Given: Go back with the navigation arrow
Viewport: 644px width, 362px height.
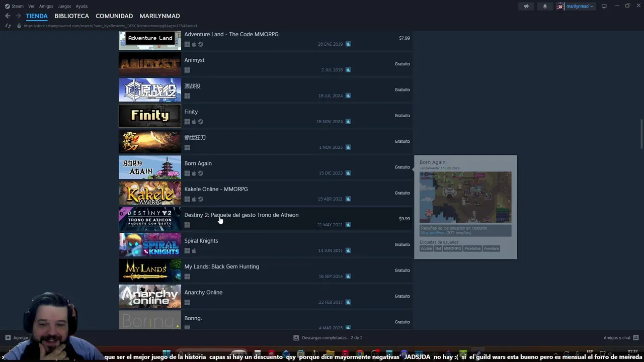Looking at the screenshot, I should (x=8, y=16).
